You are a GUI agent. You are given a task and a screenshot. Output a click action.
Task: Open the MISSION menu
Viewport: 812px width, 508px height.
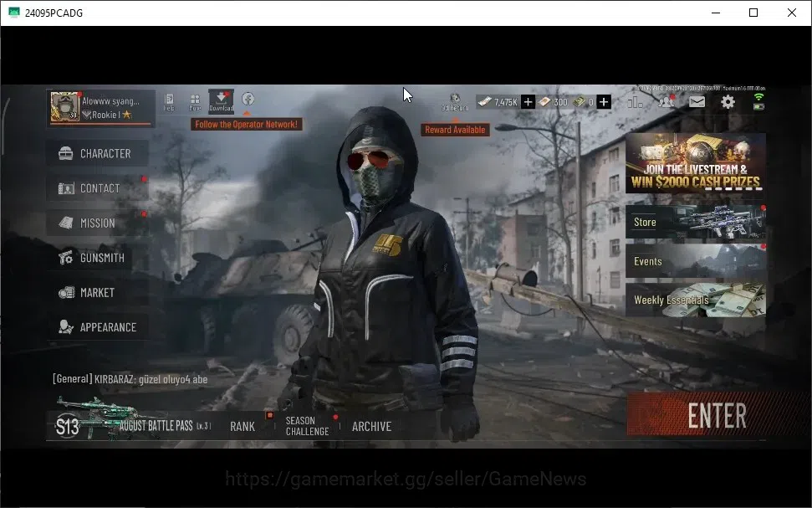click(97, 223)
